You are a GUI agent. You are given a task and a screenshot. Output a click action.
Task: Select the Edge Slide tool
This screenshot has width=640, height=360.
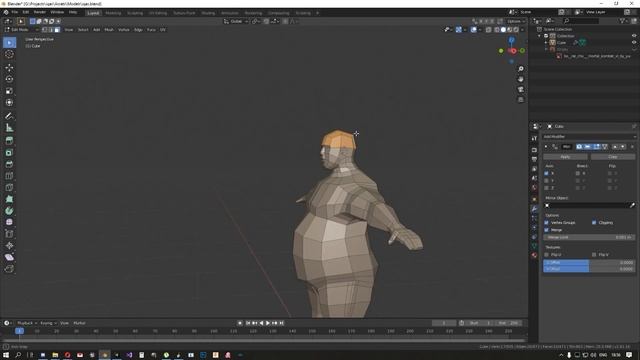point(9,234)
